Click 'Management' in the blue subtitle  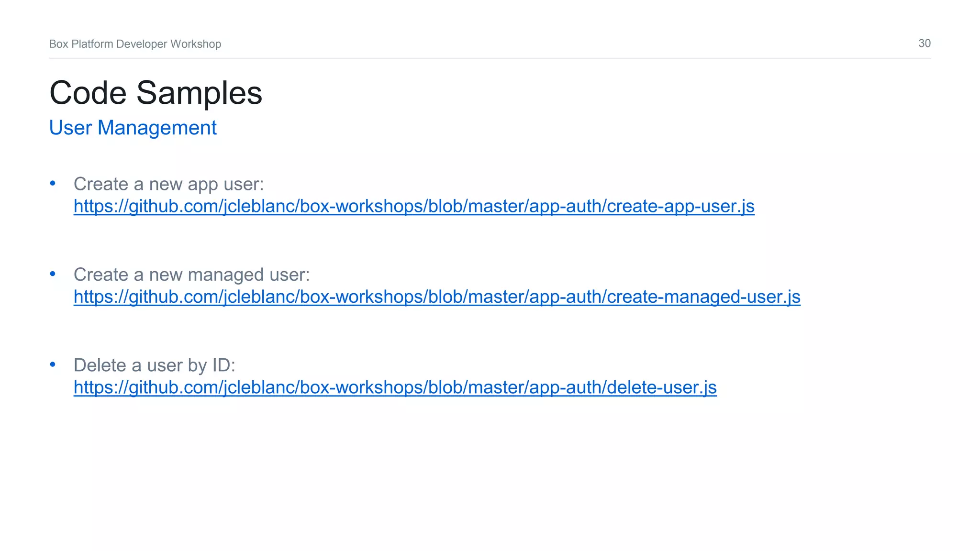(x=157, y=128)
